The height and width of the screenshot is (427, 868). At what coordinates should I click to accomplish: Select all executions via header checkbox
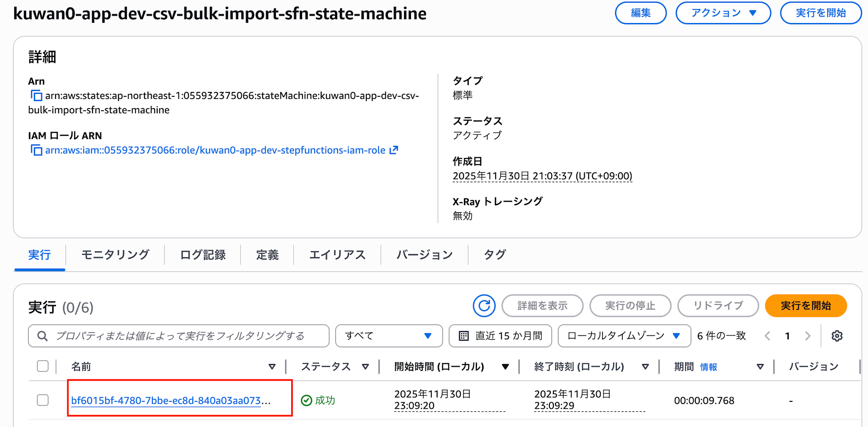pyautogui.click(x=43, y=366)
